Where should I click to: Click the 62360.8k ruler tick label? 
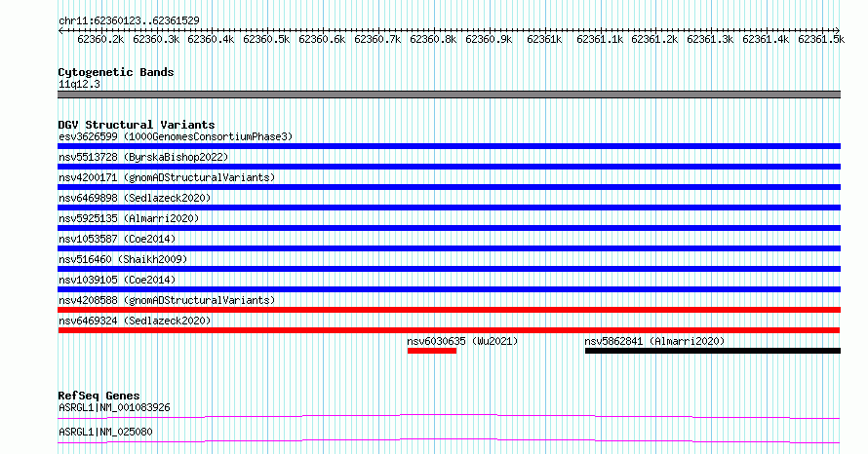(433, 39)
